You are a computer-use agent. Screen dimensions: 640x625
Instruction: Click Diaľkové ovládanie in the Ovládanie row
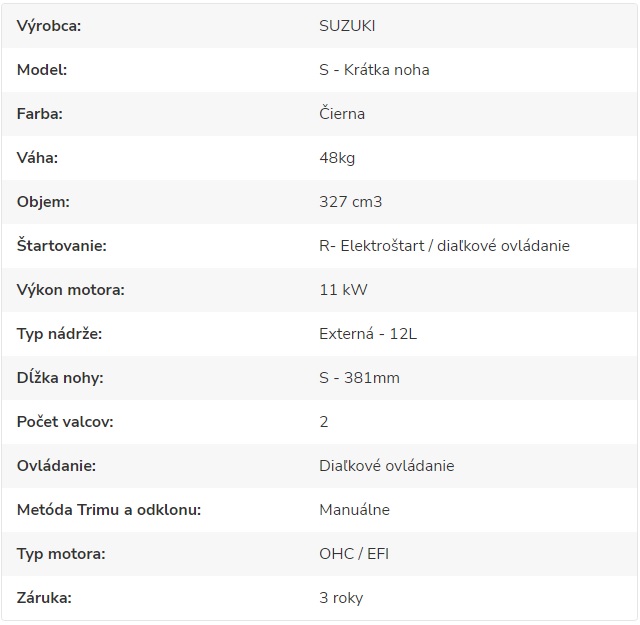point(387,466)
